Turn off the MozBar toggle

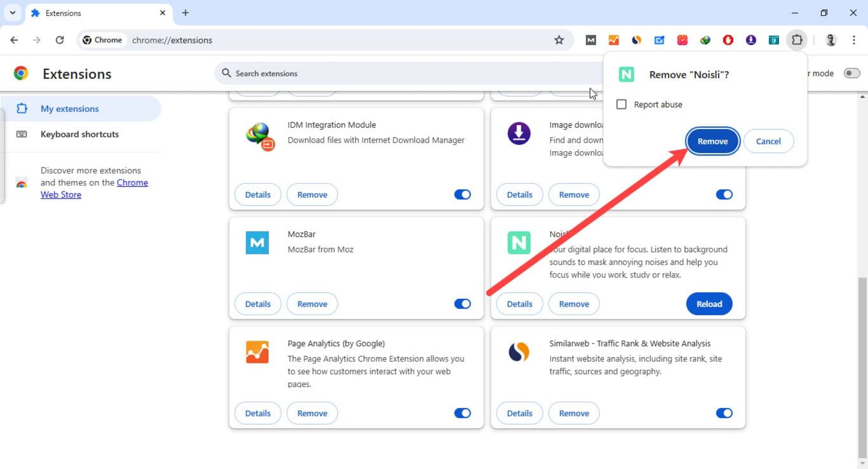click(x=462, y=304)
